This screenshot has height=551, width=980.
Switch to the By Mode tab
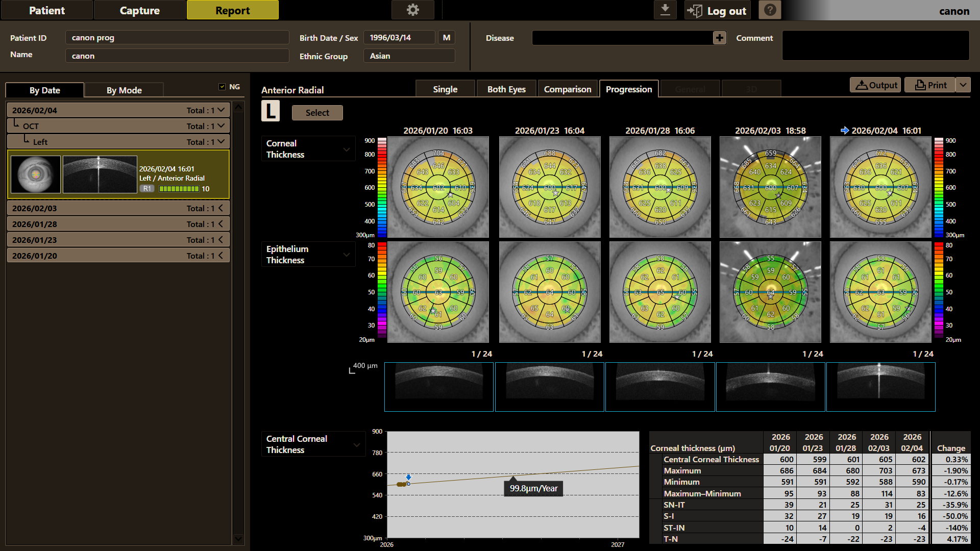click(124, 90)
